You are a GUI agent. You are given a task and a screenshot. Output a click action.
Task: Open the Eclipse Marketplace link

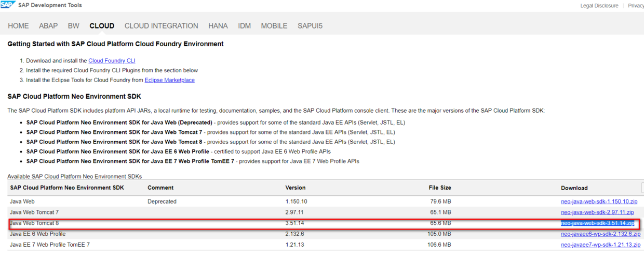coord(170,80)
